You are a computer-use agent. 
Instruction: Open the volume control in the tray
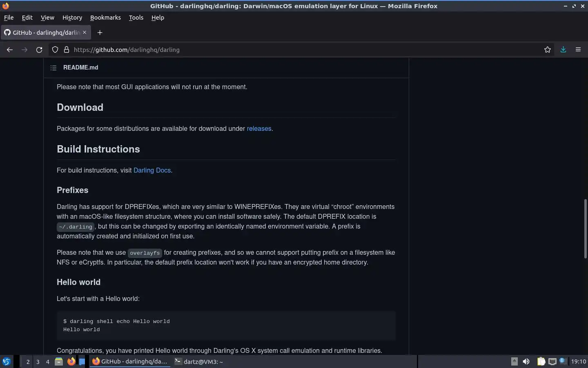click(526, 361)
